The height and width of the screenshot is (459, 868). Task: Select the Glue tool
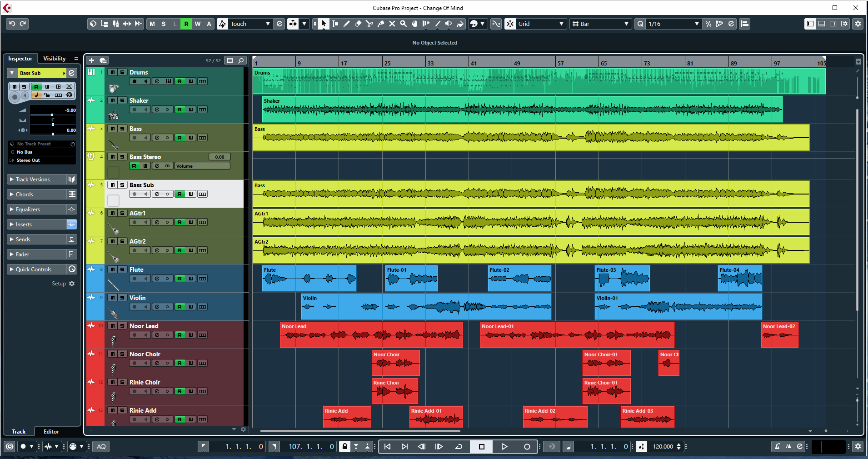381,24
